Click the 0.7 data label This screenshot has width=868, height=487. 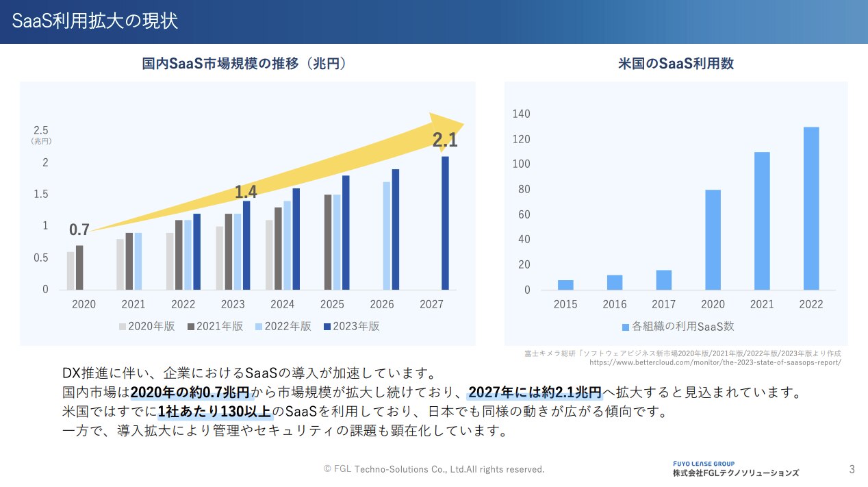coord(79,230)
